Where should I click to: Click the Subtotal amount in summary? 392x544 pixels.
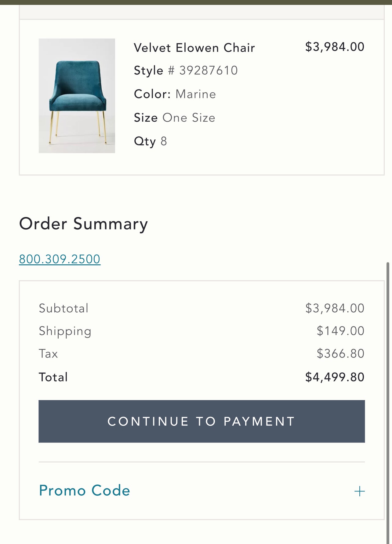click(x=335, y=308)
